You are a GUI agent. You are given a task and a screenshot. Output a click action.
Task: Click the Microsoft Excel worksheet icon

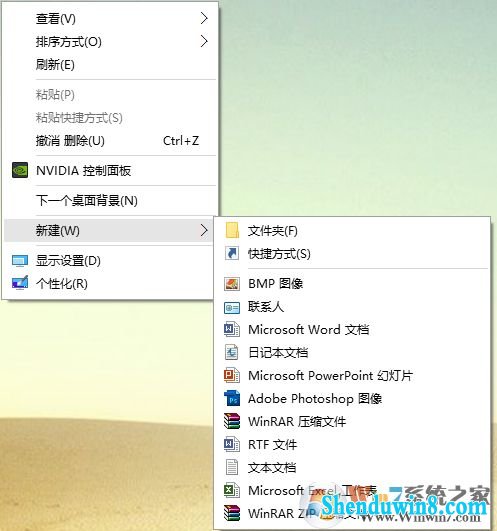coord(232,490)
